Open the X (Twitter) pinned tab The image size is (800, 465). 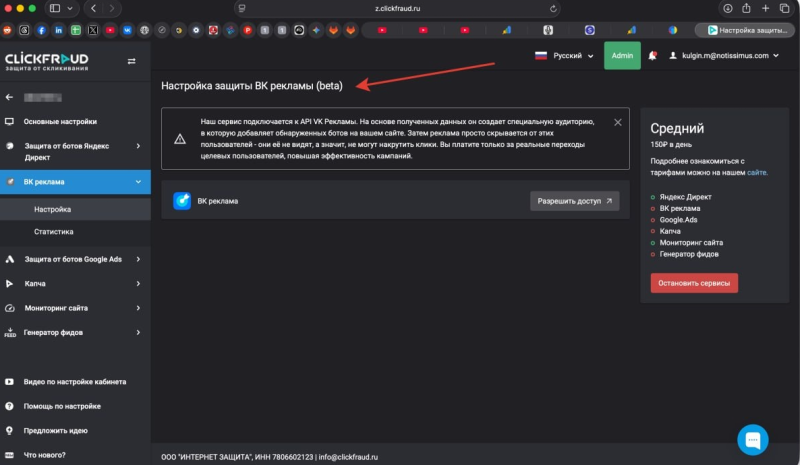click(x=93, y=30)
